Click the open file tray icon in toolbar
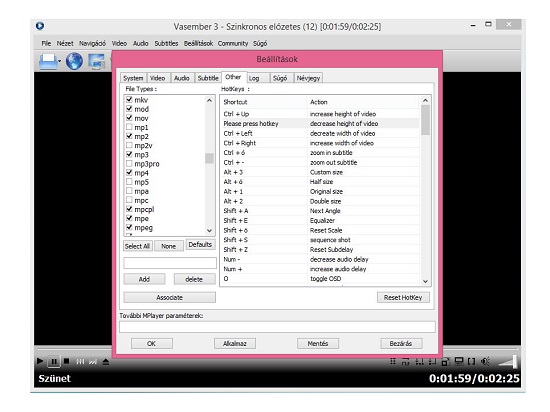Image resolution: width=550 pixels, height=412 pixels. point(48,61)
